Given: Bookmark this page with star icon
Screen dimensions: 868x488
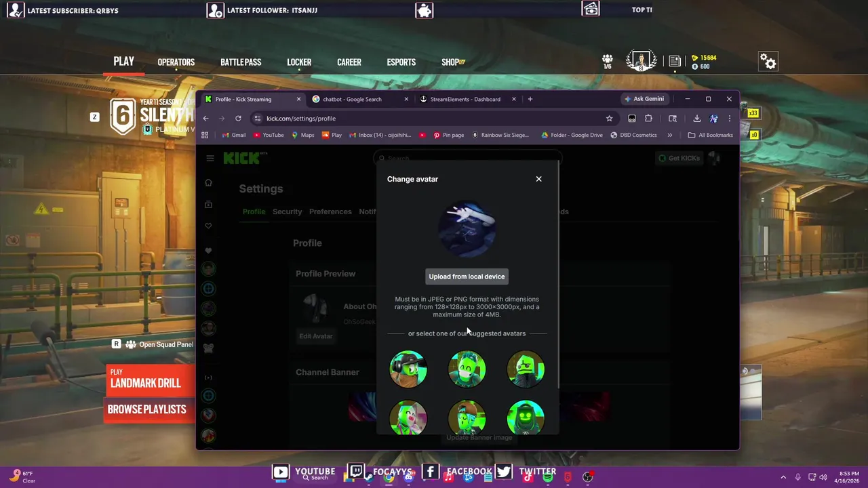Looking at the screenshot, I should (x=609, y=118).
